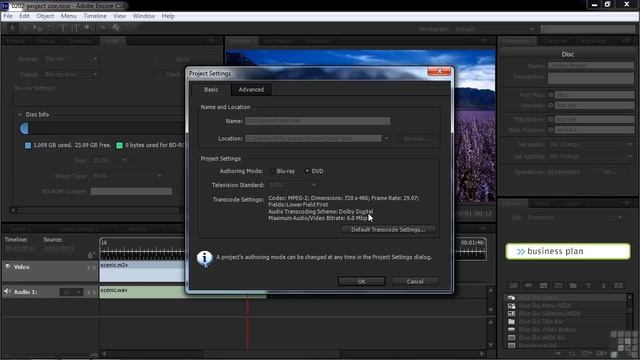The image size is (640, 360).
Task: Click the blue used-space color swatch
Action: pos(28,145)
